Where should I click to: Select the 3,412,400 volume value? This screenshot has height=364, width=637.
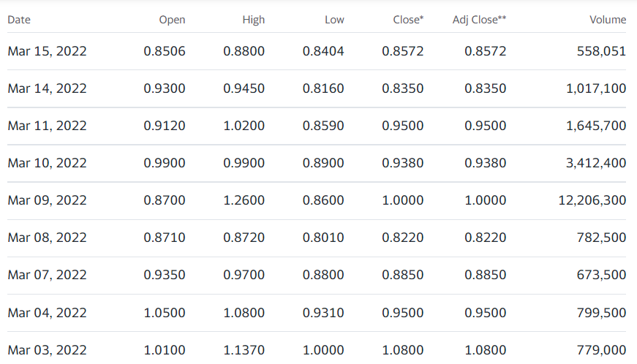[x=596, y=163]
